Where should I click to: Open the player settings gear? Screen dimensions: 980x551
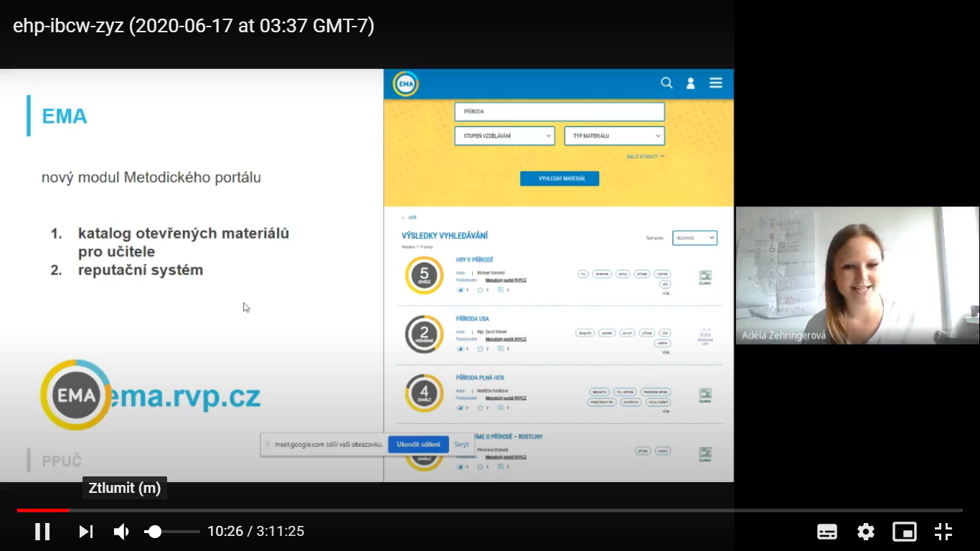point(866,532)
